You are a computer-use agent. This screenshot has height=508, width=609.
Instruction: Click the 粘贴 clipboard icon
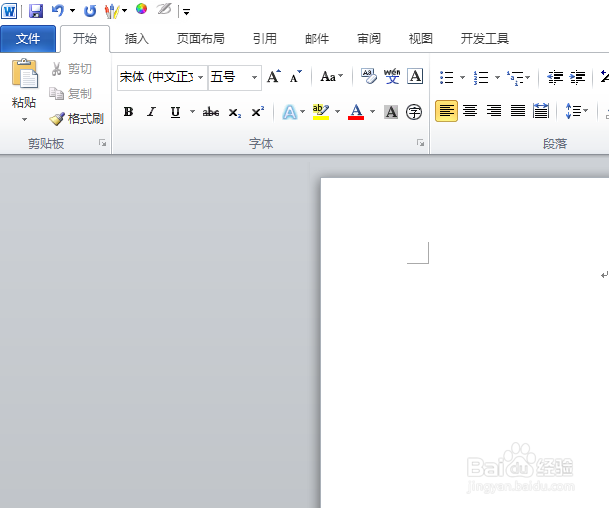click(x=25, y=73)
